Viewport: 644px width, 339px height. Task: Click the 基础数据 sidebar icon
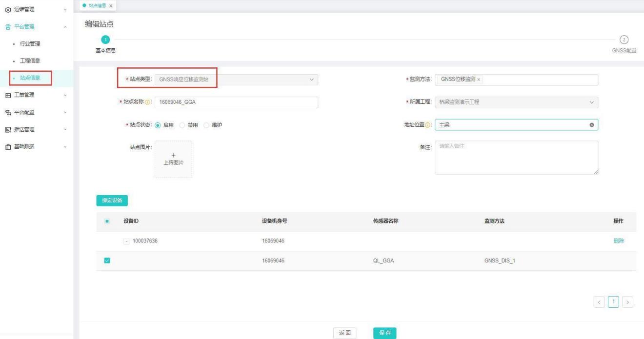(8, 147)
